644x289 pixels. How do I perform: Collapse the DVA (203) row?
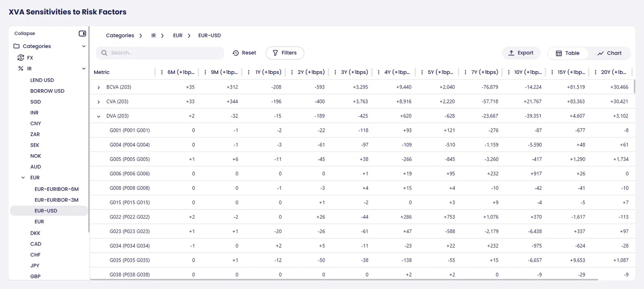[99, 116]
